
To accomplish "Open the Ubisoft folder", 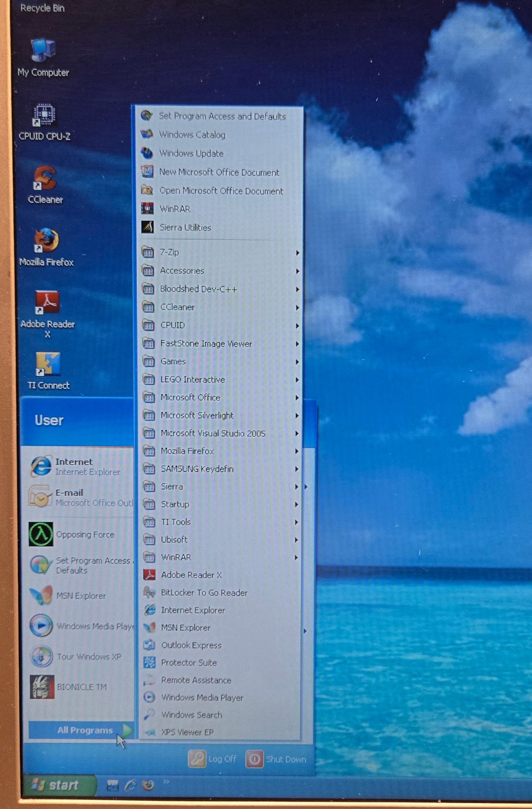I will 220,540.
